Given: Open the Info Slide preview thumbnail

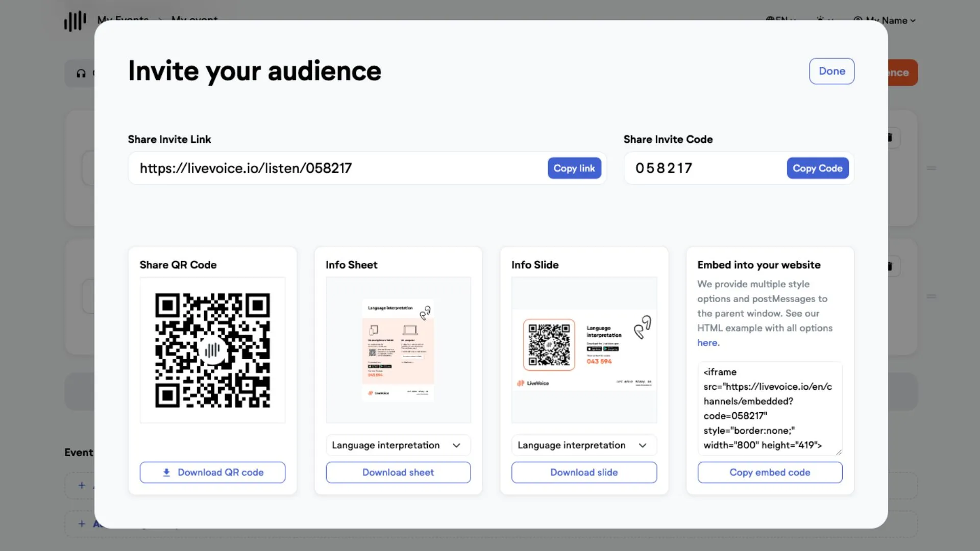Looking at the screenshot, I should coord(584,350).
